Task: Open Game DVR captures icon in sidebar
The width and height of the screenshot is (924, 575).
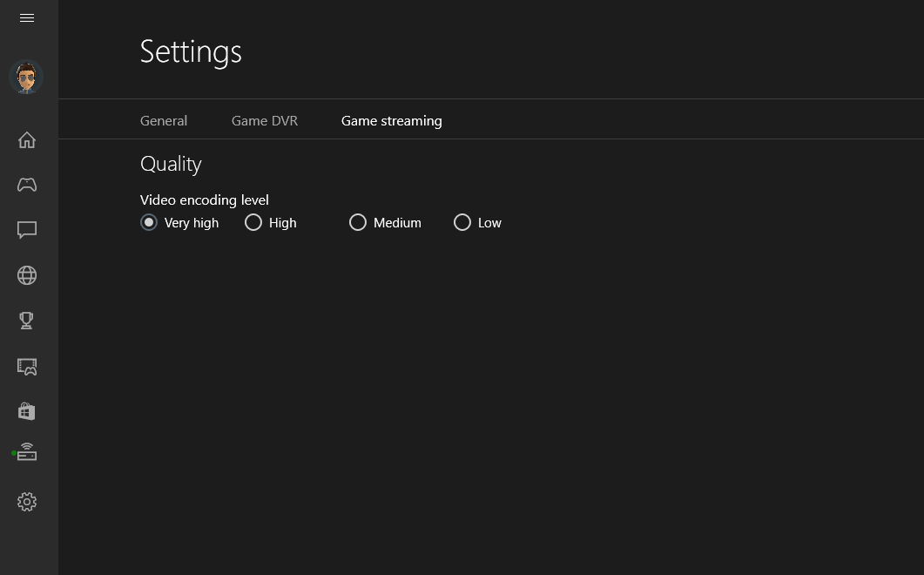Action: point(26,366)
